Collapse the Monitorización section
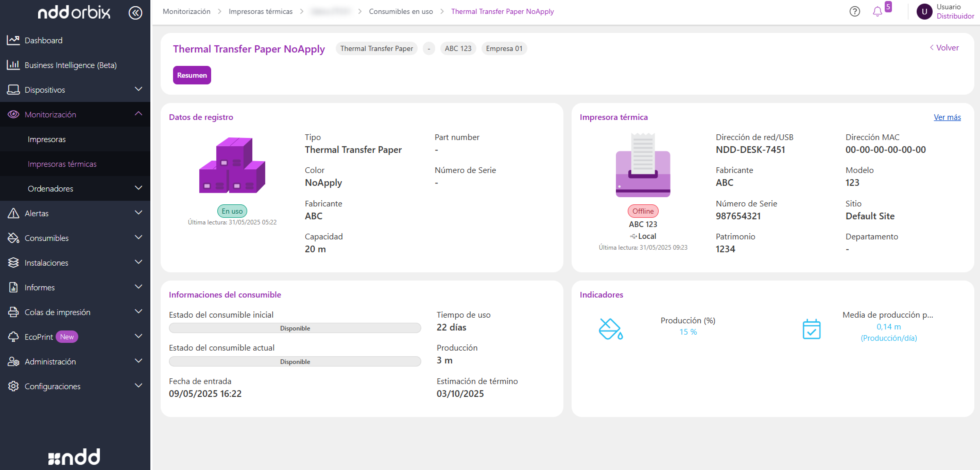 click(139, 114)
